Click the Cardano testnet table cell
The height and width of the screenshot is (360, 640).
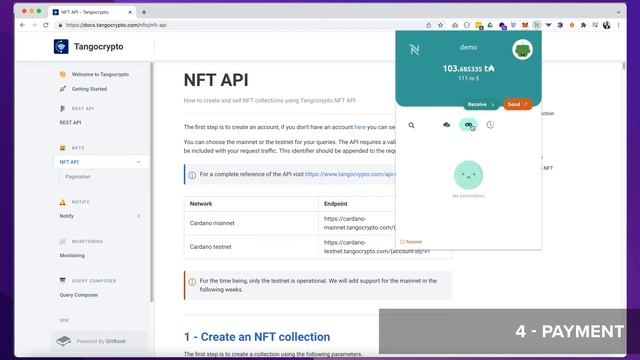click(x=210, y=247)
